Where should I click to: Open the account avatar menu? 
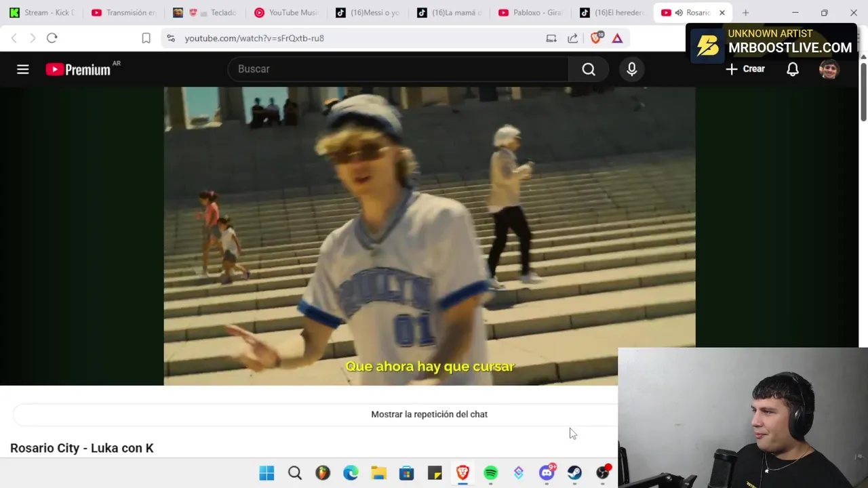[x=829, y=69]
